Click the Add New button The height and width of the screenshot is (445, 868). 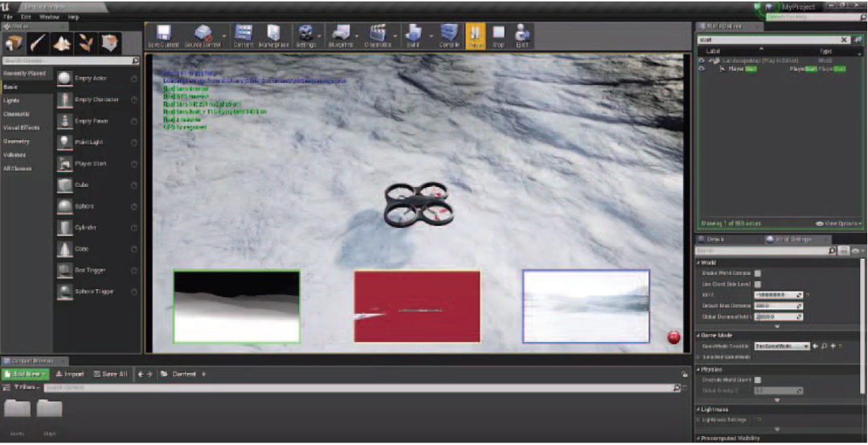coord(27,374)
